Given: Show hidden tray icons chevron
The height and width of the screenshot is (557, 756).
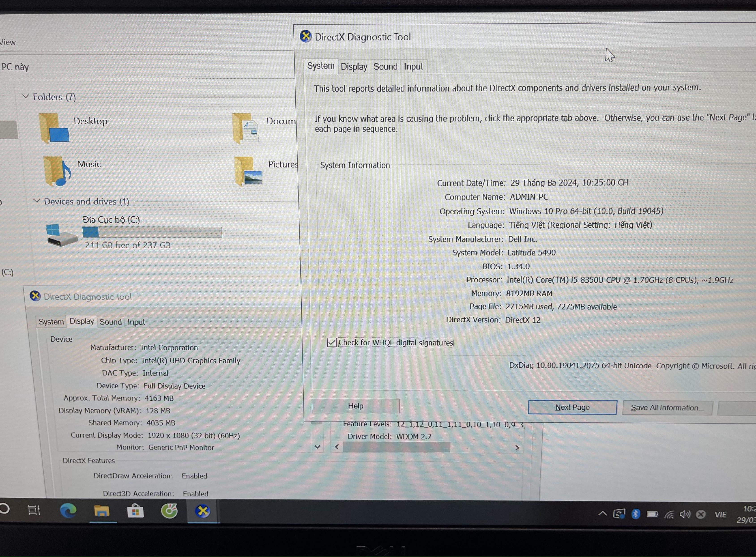Looking at the screenshot, I should 602,514.
